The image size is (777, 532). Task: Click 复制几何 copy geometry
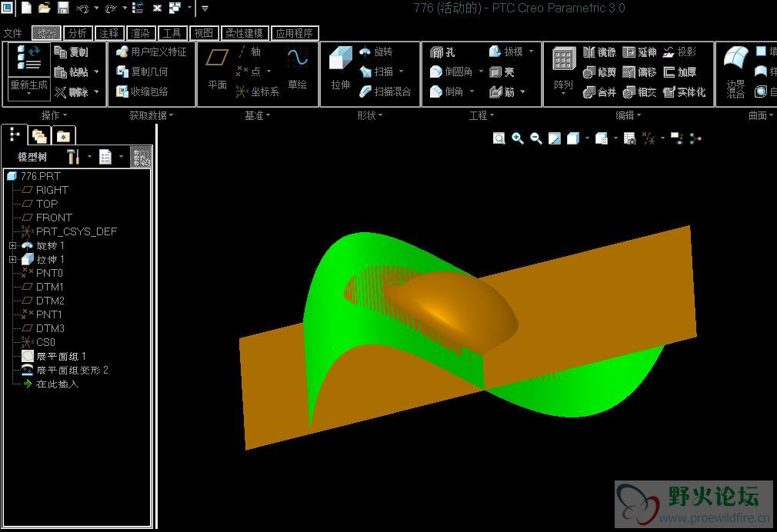click(x=142, y=71)
